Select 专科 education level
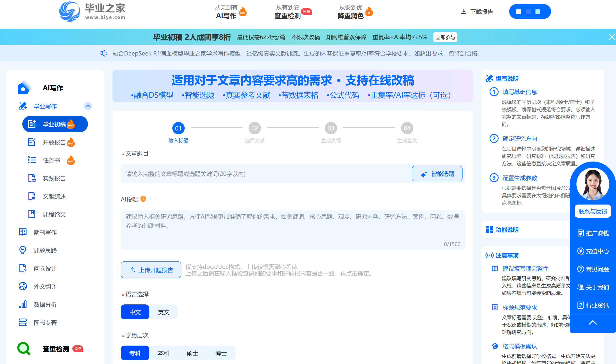 click(x=135, y=353)
